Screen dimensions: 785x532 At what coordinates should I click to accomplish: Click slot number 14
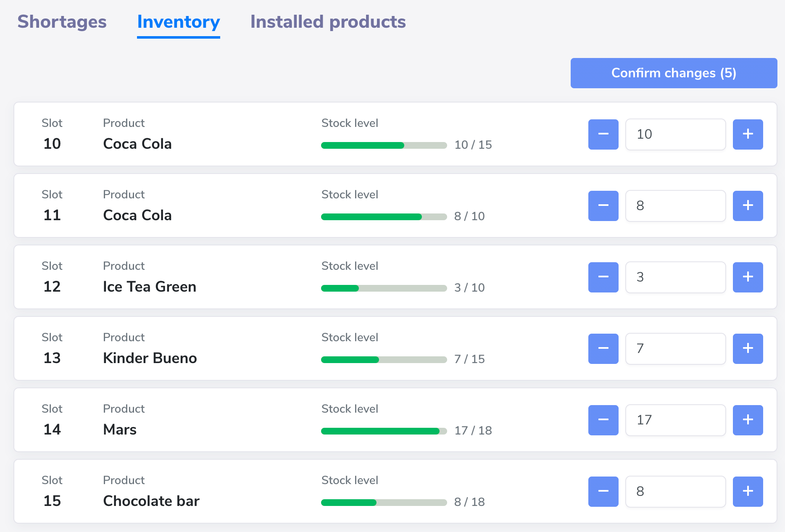[52, 429]
